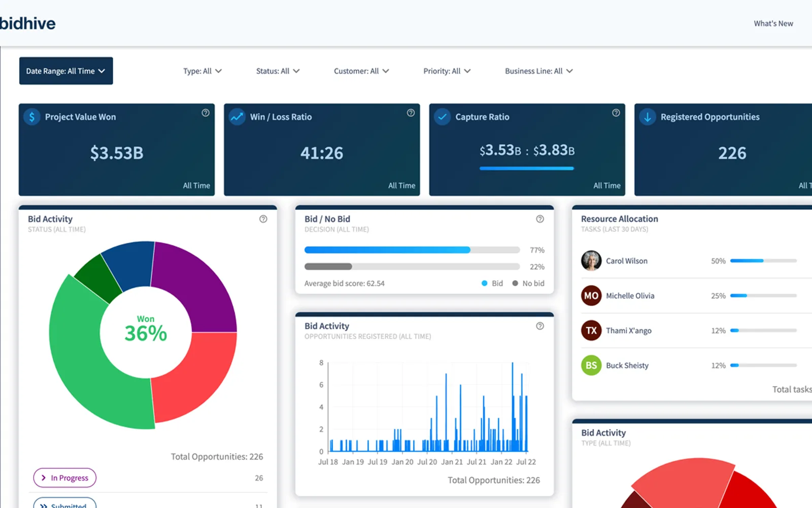This screenshot has height=508, width=812.
Task: Click the down-arrow icon on Registered Opportunities
Action: (x=648, y=117)
